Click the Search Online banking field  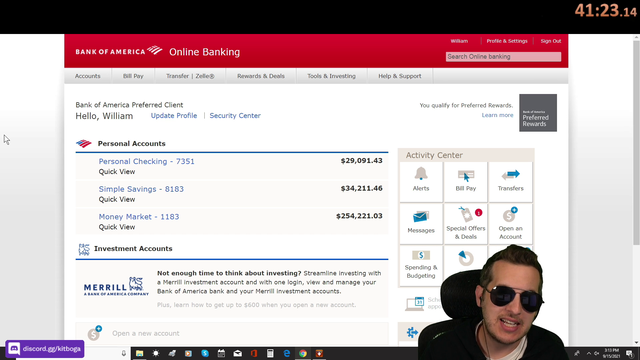(503, 57)
